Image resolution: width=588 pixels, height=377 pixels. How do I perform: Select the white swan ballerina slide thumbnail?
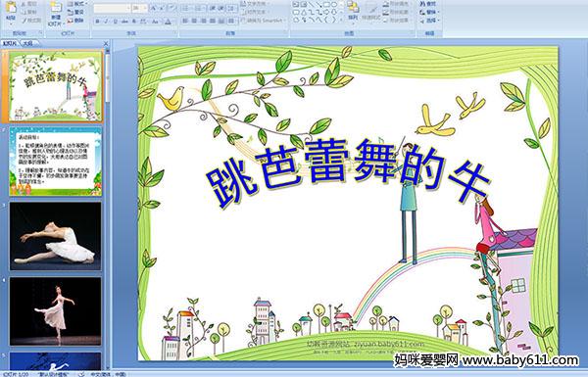56,236
